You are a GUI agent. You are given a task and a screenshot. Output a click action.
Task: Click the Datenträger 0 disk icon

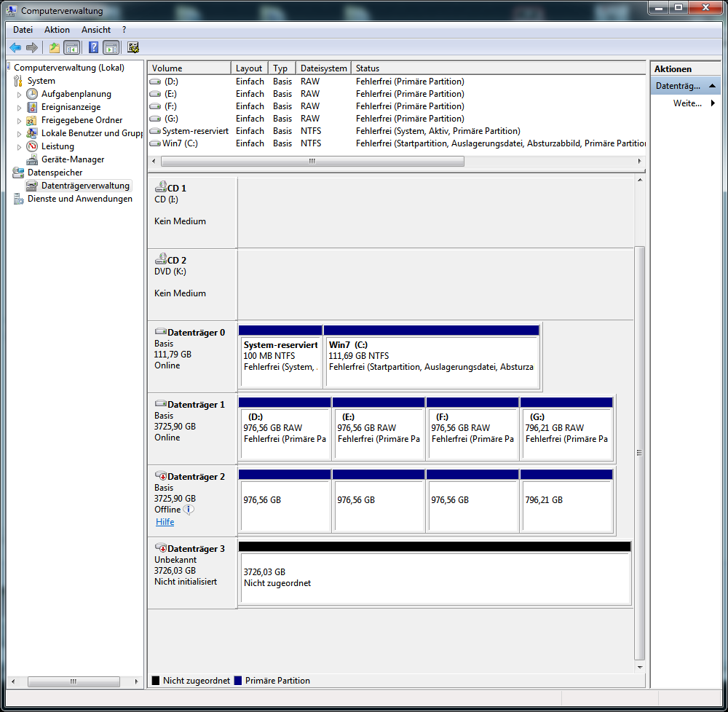(161, 331)
